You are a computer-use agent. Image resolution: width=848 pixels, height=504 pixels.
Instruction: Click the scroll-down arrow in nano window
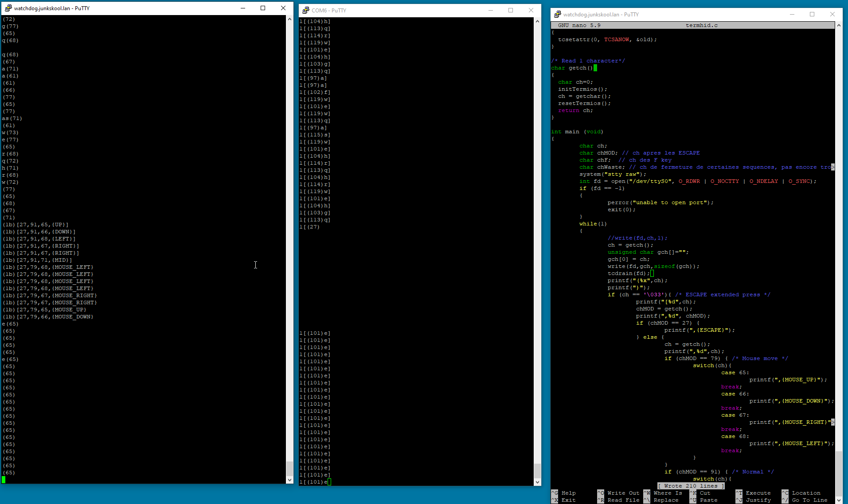pyautogui.click(x=839, y=500)
